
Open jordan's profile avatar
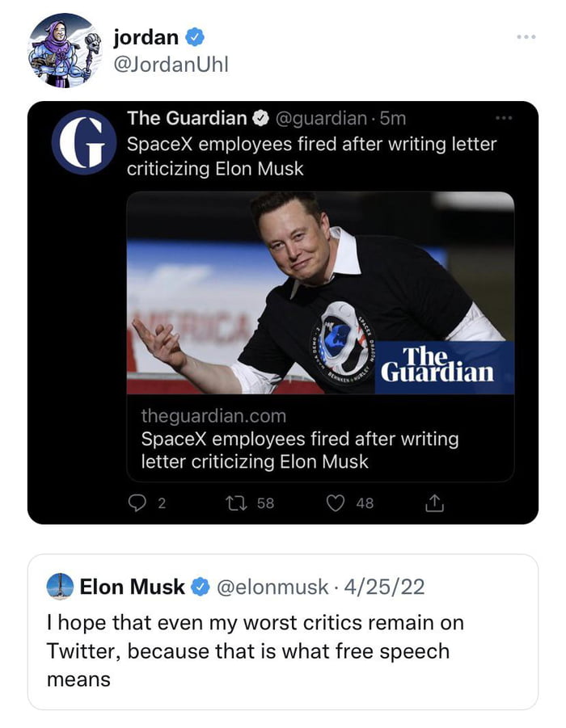(x=65, y=50)
